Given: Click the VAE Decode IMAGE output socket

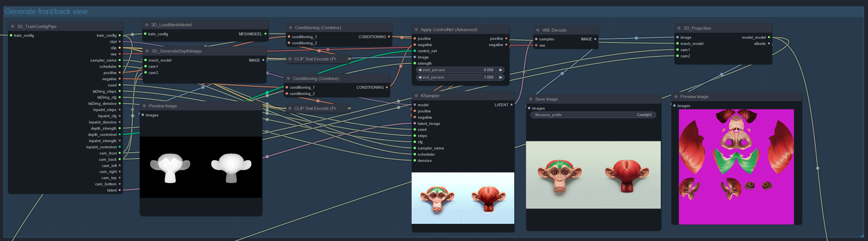Looking at the screenshot, I should (595, 39).
